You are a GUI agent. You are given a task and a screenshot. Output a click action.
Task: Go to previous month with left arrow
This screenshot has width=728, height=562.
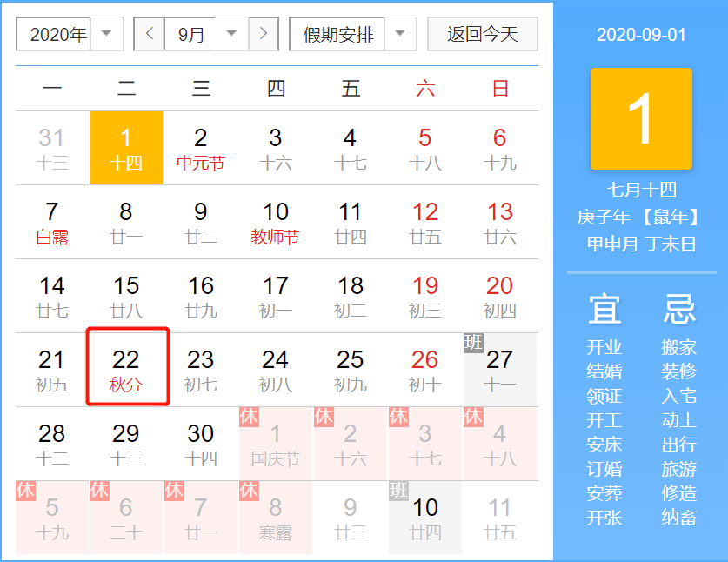point(149,34)
